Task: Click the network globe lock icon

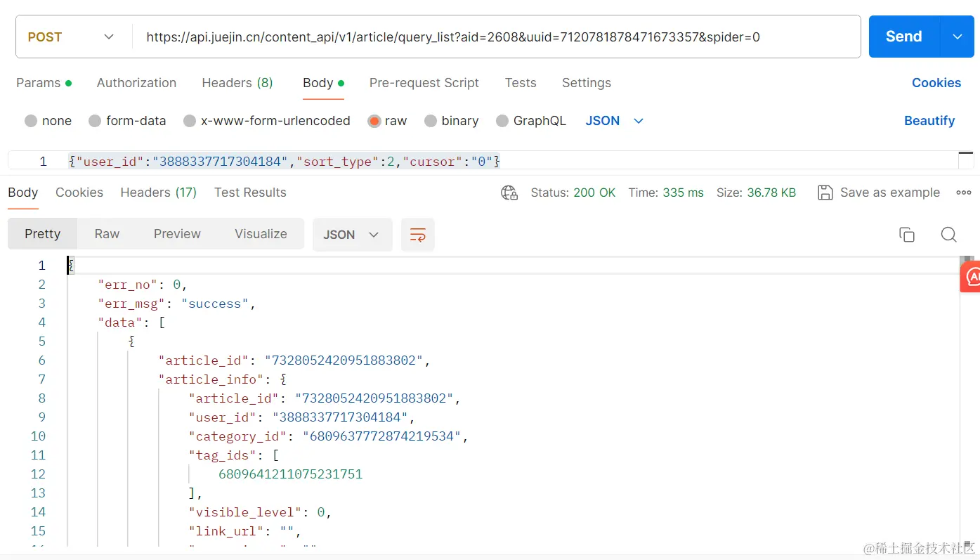Action: 509,193
